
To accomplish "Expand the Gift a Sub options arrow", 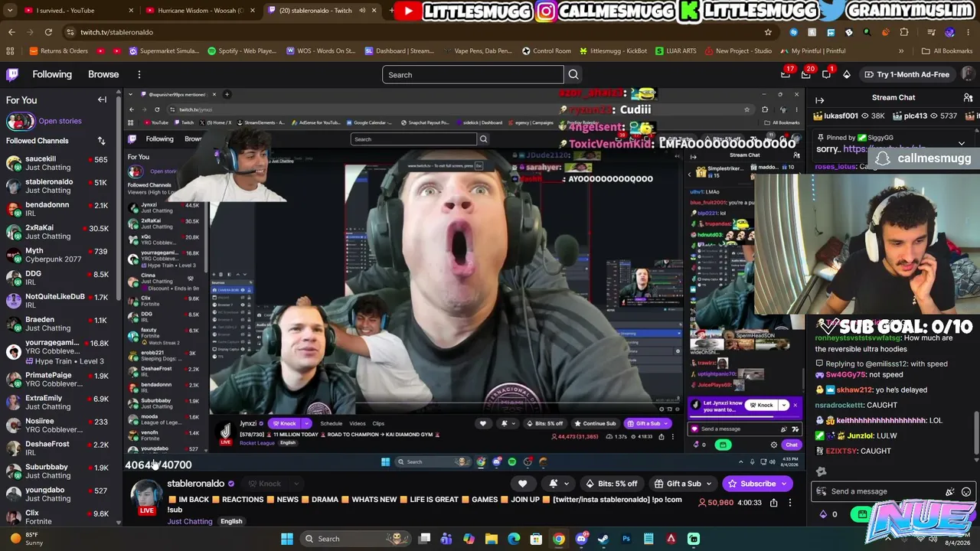I will pyautogui.click(x=709, y=484).
